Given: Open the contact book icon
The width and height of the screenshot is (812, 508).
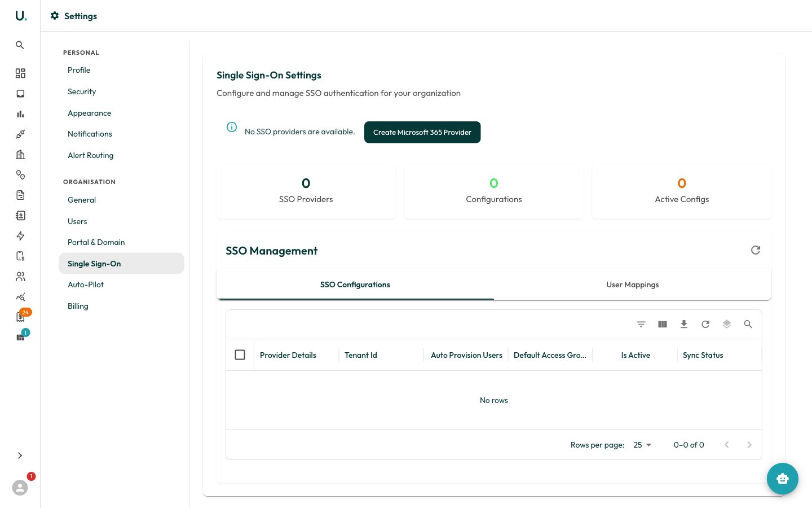Looking at the screenshot, I should tap(20, 216).
